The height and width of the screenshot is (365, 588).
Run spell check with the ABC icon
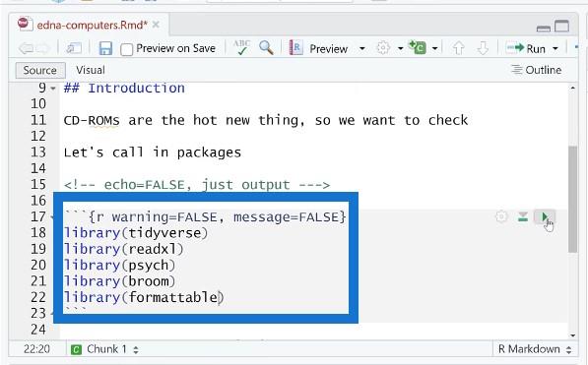click(x=241, y=47)
